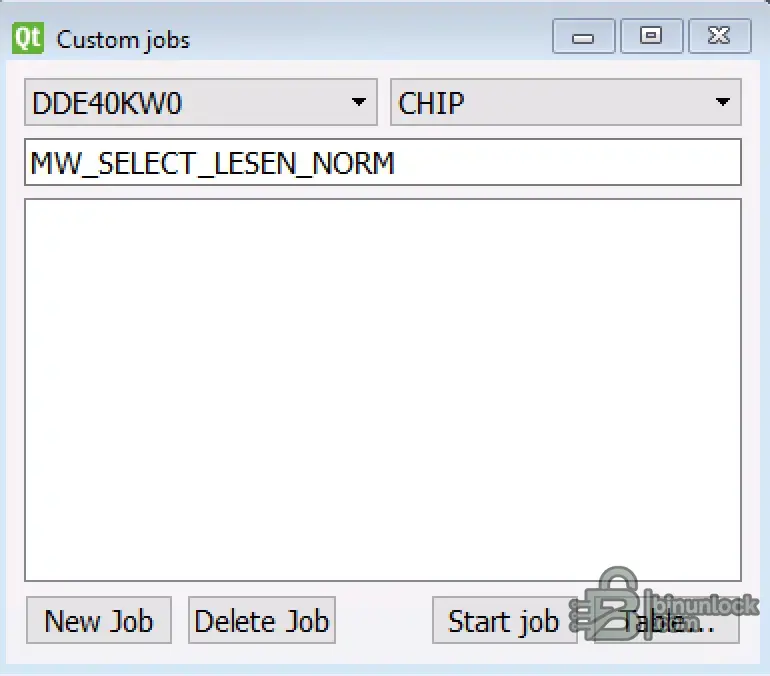Open the CHIP combo box

[x=555, y=103]
